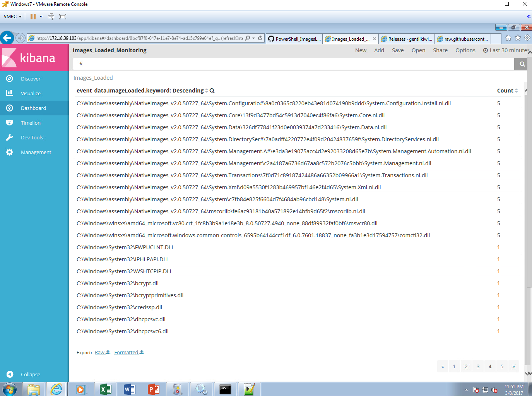Click the browser back arrow button
The image size is (532, 396).
pos(7,38)
